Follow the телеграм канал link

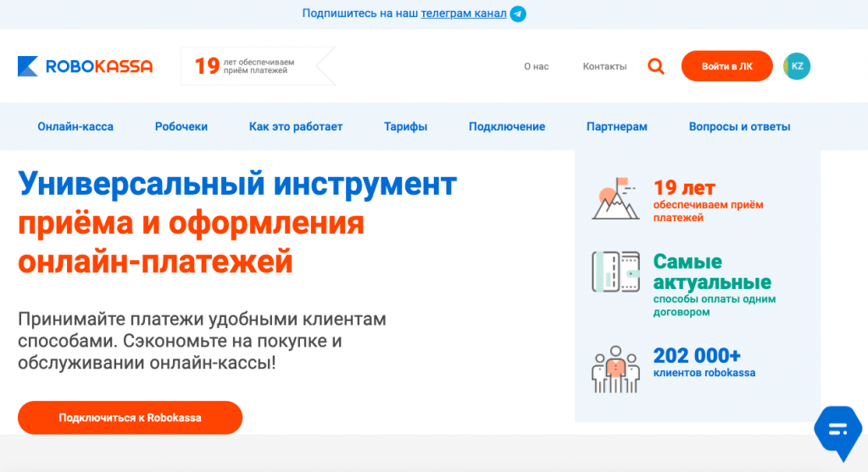click(x=464, y=14)
